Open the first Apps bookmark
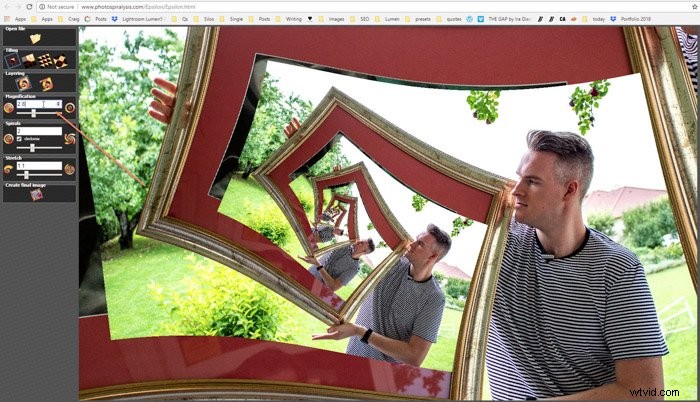 coord(17,19)
